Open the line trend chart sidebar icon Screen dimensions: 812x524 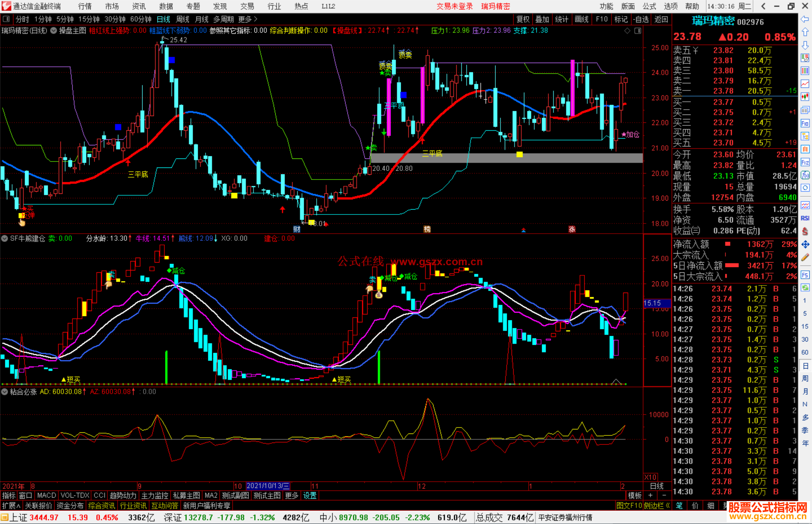pos(805,84)
